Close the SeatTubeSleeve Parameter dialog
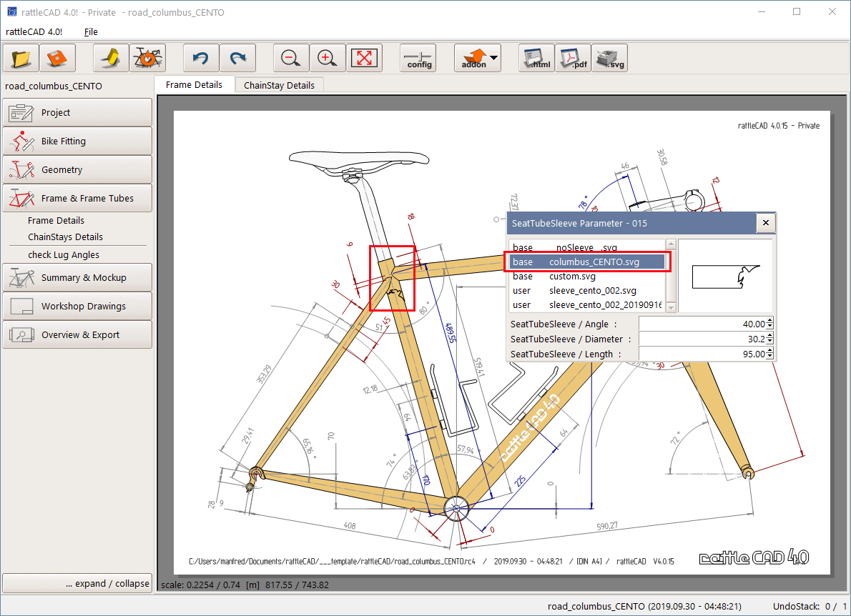This screenshot has height=616, width=851. (x=766, y=223)
